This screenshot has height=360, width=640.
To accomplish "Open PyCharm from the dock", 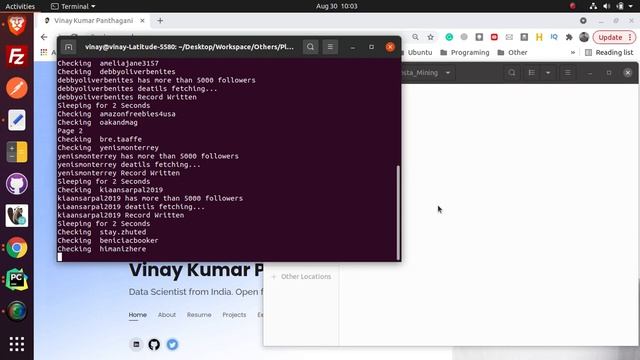I will tap(17, 280).
